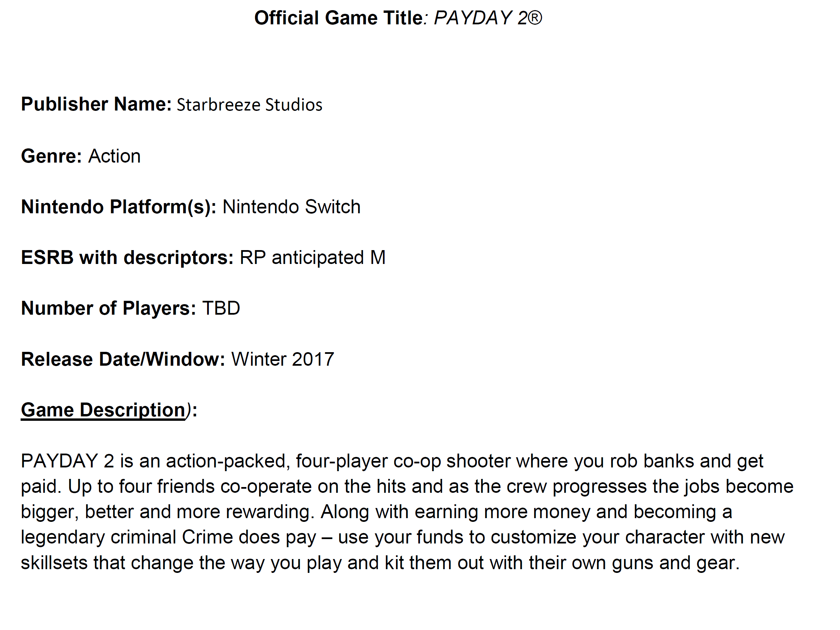
Task: Click the Nintendo Platform(s) label
Action: (x=119, y=207)
